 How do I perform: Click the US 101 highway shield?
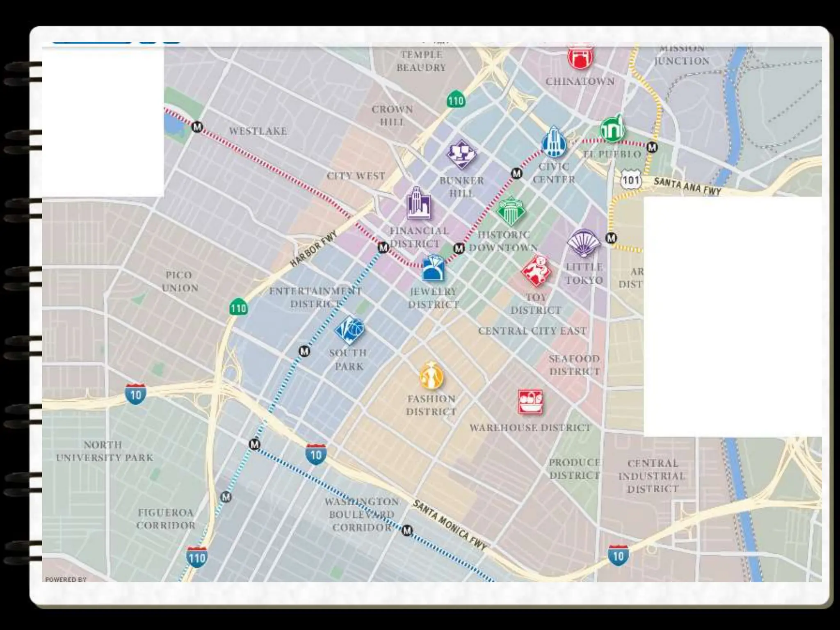point(630,180)
